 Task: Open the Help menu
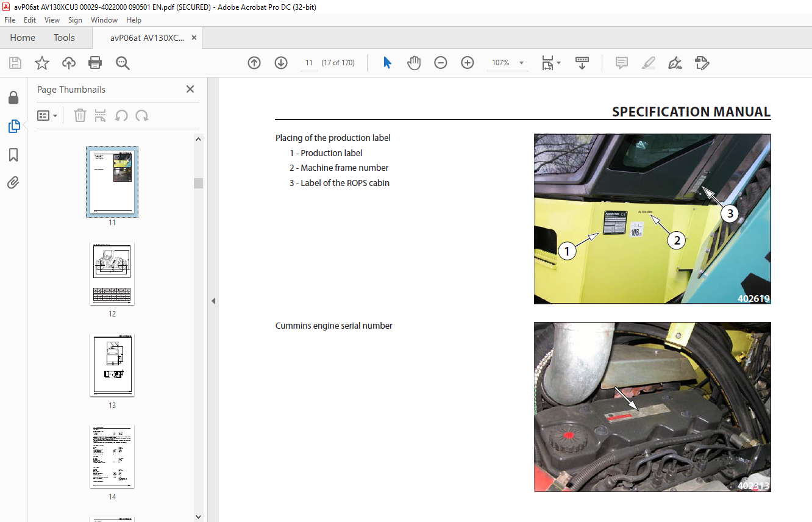coord(134,20)
